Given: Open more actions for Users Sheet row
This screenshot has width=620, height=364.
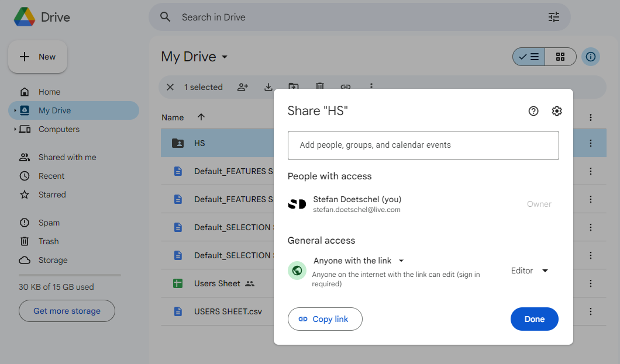Looking at the screenshot, I should click(x=590, y=283).
